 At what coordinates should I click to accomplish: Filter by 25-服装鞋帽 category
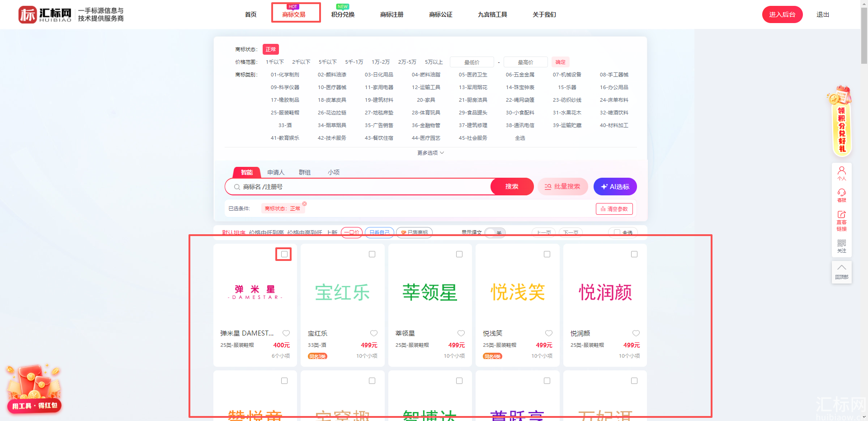285,113
